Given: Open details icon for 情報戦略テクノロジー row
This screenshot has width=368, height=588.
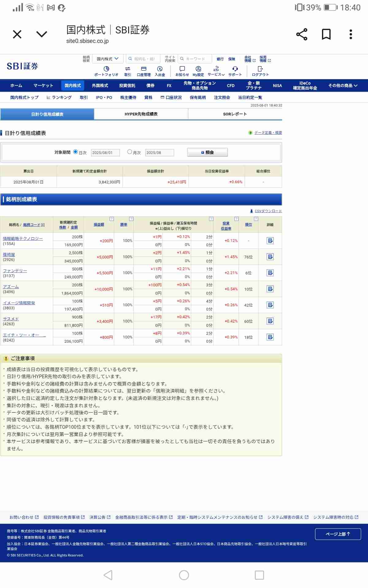Looking at the screenshot, I should pos(270,241).
